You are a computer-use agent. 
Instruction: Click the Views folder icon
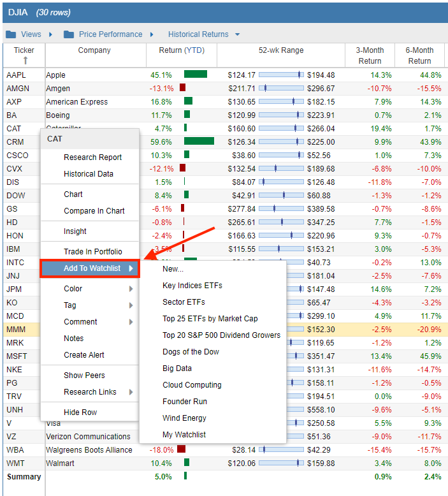click(11, 34)
